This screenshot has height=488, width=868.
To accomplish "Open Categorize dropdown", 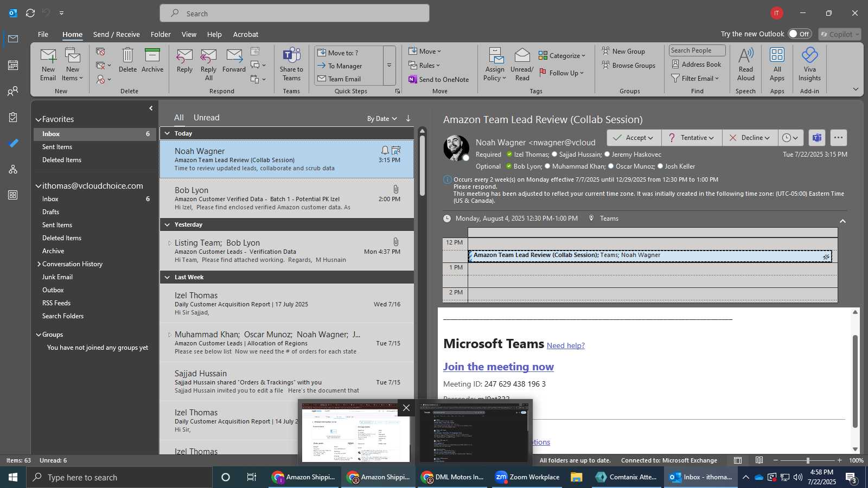I will 562,55.
